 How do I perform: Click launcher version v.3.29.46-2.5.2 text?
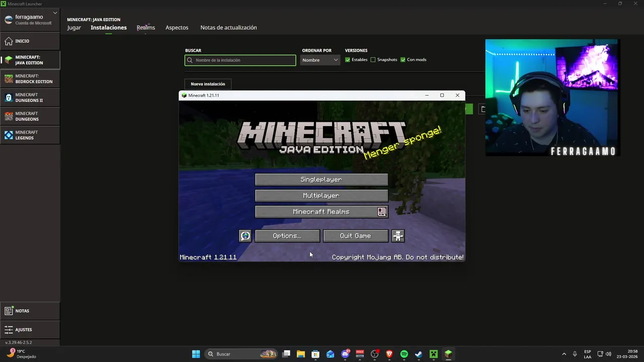[x=19, y=342]
